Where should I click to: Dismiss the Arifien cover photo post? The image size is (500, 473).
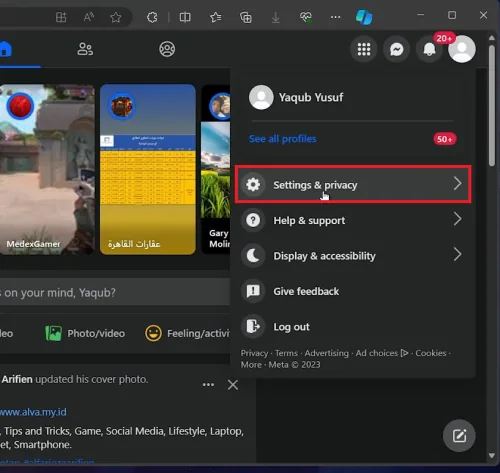(233, 385)
